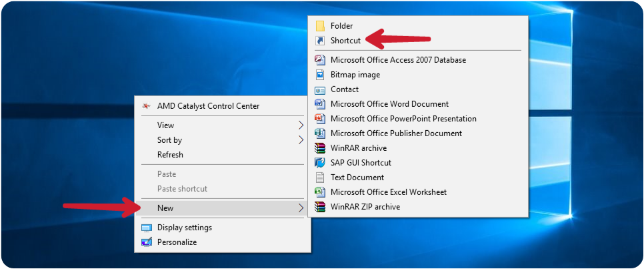Open Display settings from context menu
This screenshot has height=269, width=644.
coord(223,228)
